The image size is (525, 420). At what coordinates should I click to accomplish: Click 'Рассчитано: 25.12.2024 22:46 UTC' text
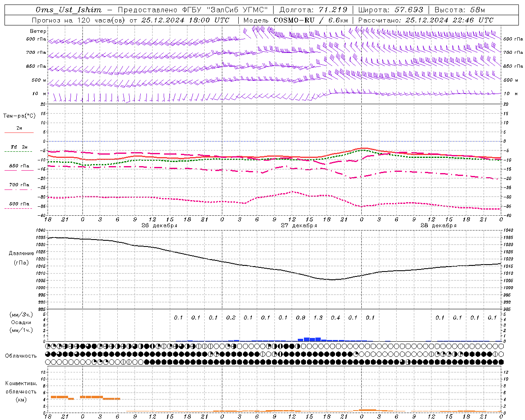coord(426,20)
